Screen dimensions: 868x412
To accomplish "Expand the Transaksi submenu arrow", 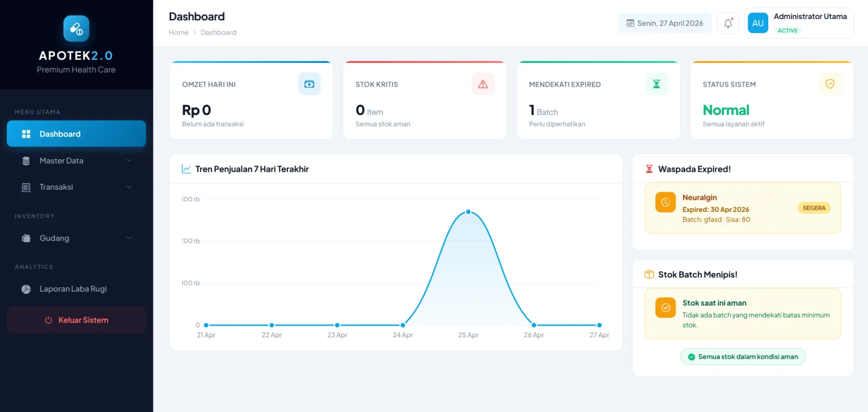I will tap(129, 187).
